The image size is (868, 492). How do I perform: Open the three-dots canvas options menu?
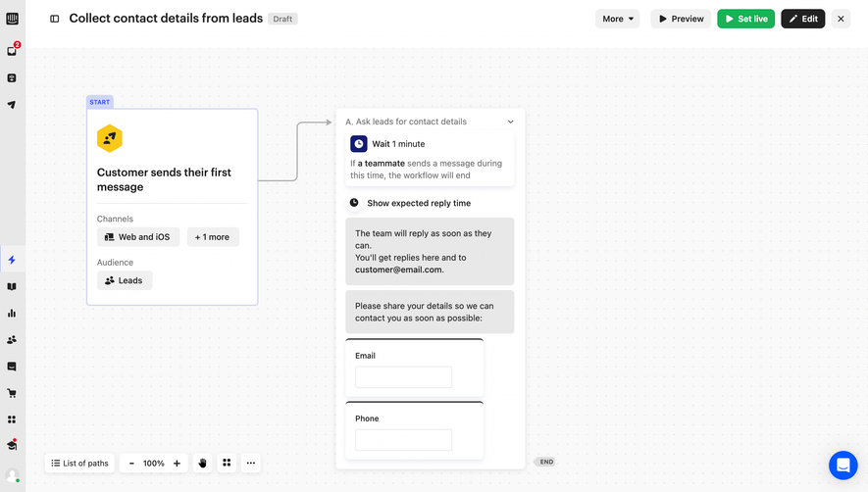(x=251, y=463)
